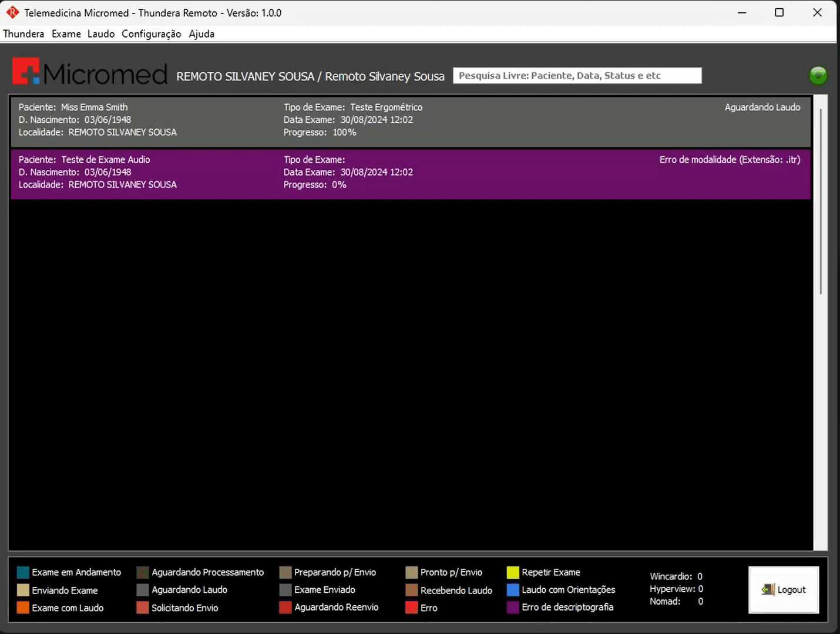Screen dimensions: 840x634
Task: Open the Laudo menu
Action: click(x=101, y=34)
